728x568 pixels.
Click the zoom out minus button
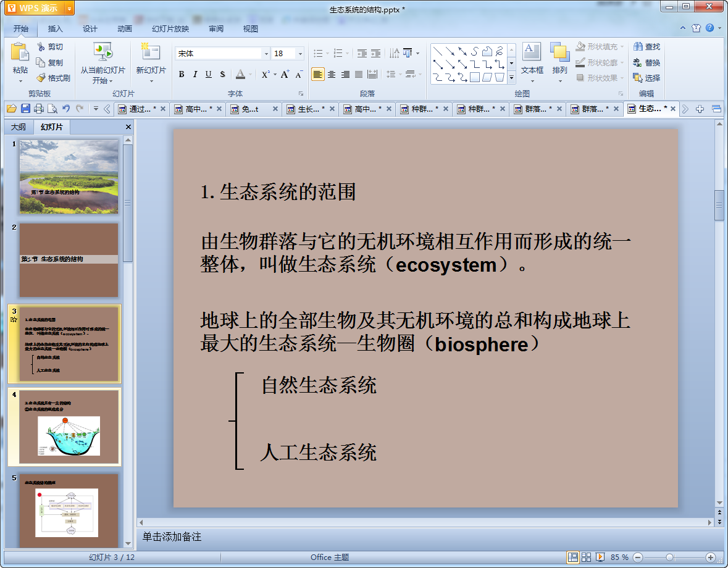click(x=638, y=558)
